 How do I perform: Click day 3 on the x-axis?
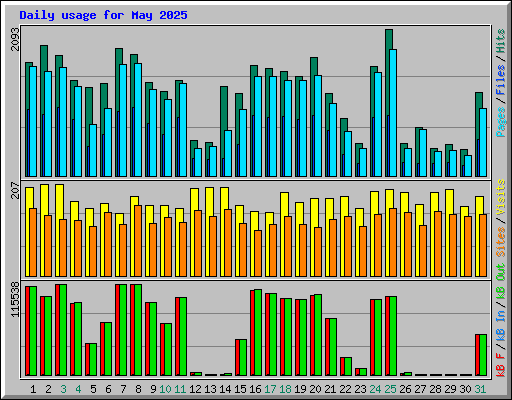[63, 389]
